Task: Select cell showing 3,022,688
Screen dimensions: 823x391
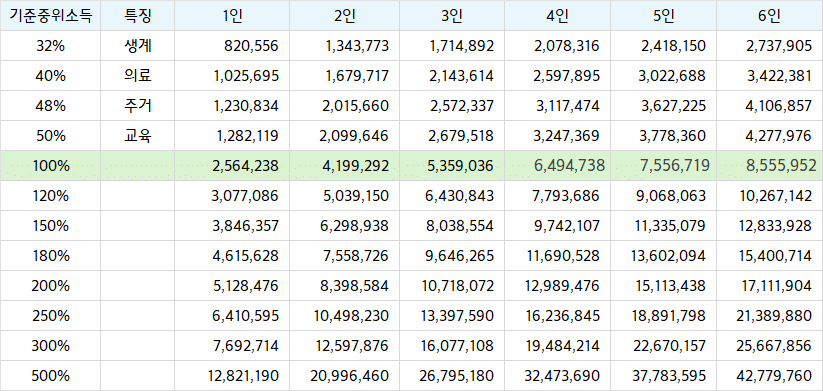Action: coord(663,76)
